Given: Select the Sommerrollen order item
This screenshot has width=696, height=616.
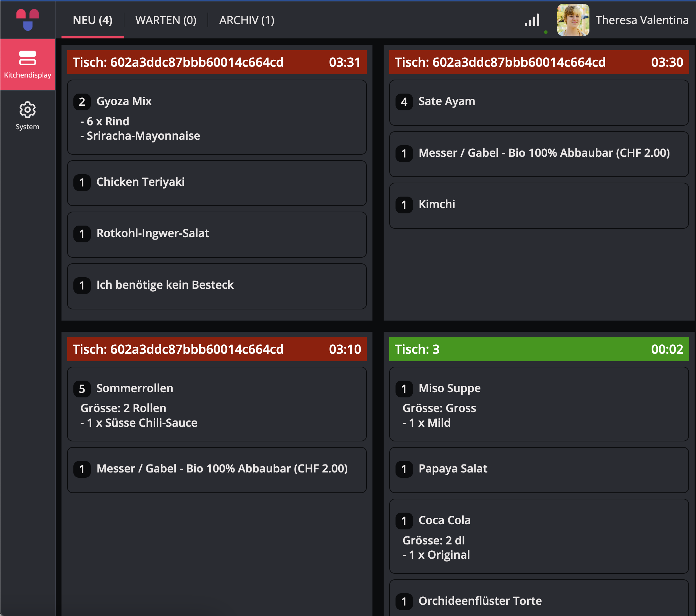Looking at the screenshot, I should click(x=217, y=404).
